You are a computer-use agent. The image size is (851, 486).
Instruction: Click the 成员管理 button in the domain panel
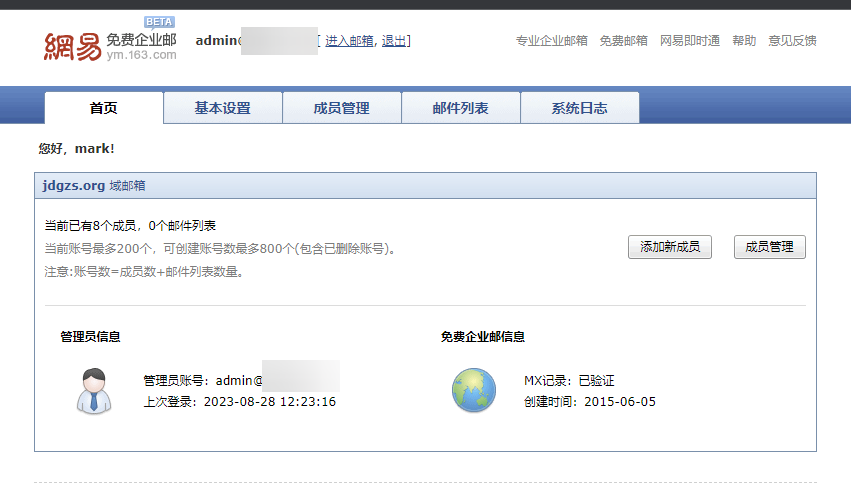[770, 247]
